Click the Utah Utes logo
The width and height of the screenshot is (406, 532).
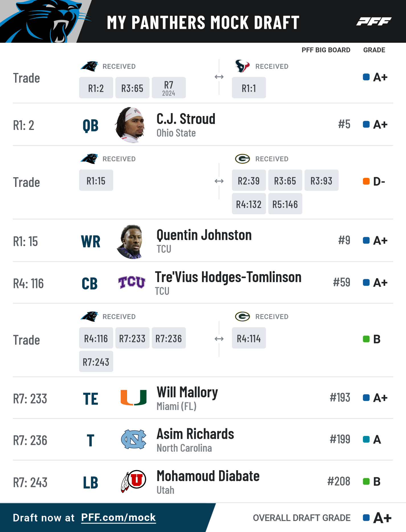click(x=134, y=481)
